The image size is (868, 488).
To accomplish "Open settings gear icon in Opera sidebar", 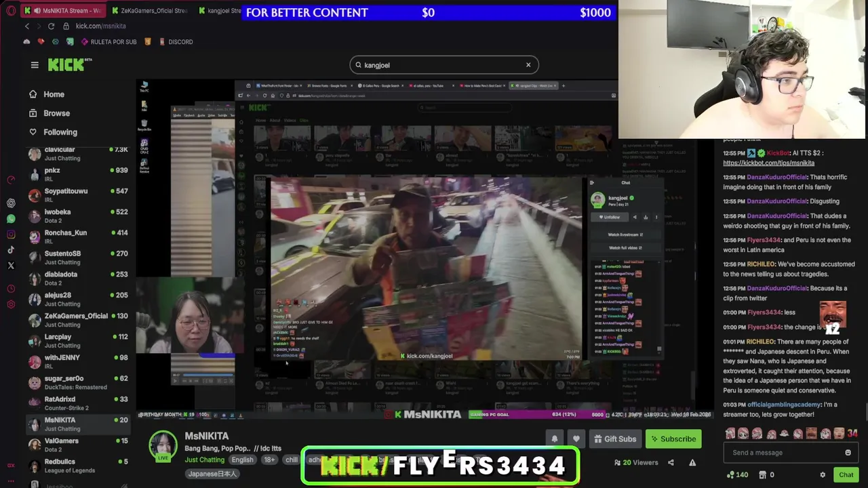I will pos(11,304).
